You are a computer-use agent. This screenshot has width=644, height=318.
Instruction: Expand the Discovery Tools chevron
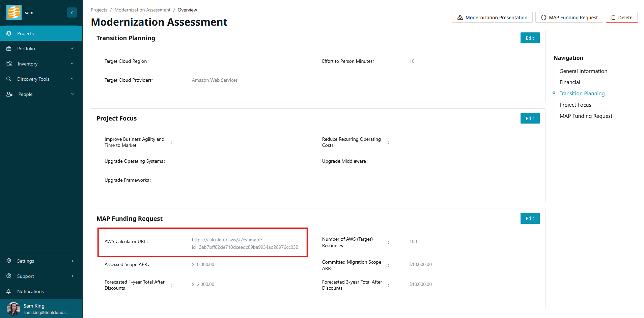coord(72,79)
